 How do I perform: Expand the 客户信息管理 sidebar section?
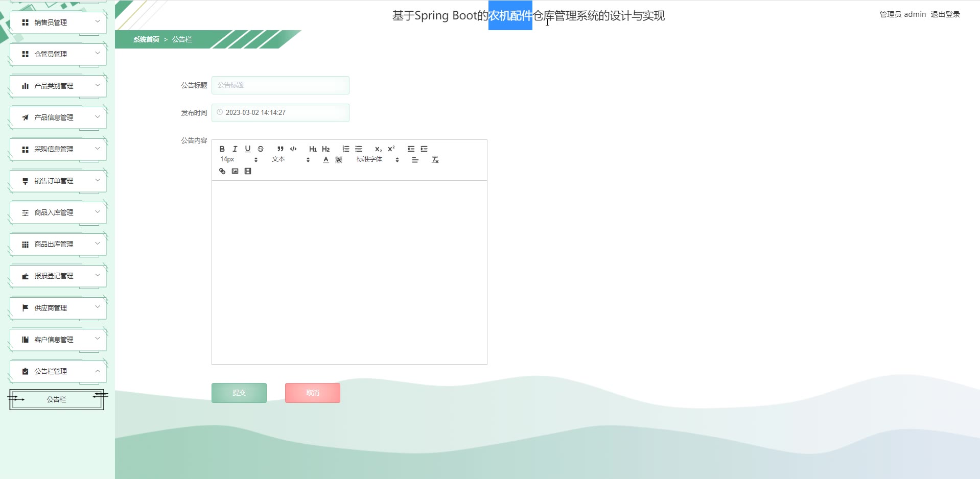tap(58, 340)
